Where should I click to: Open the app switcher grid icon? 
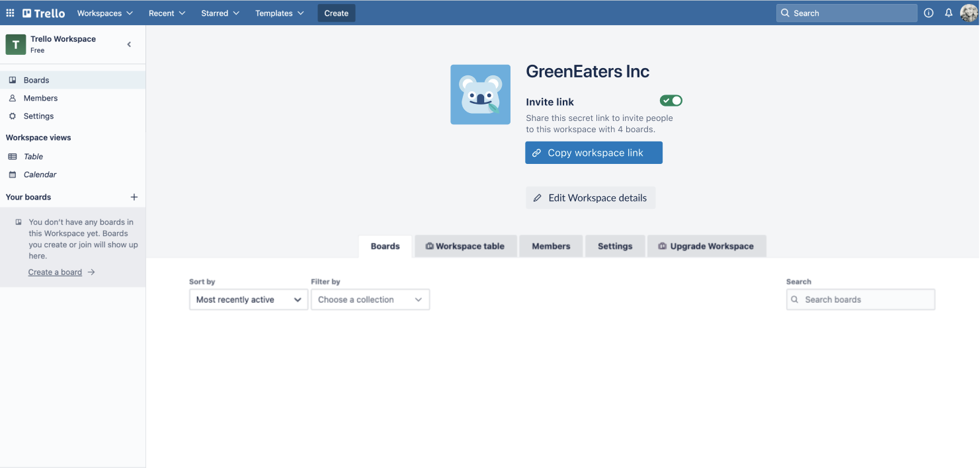tap(10, 13)
